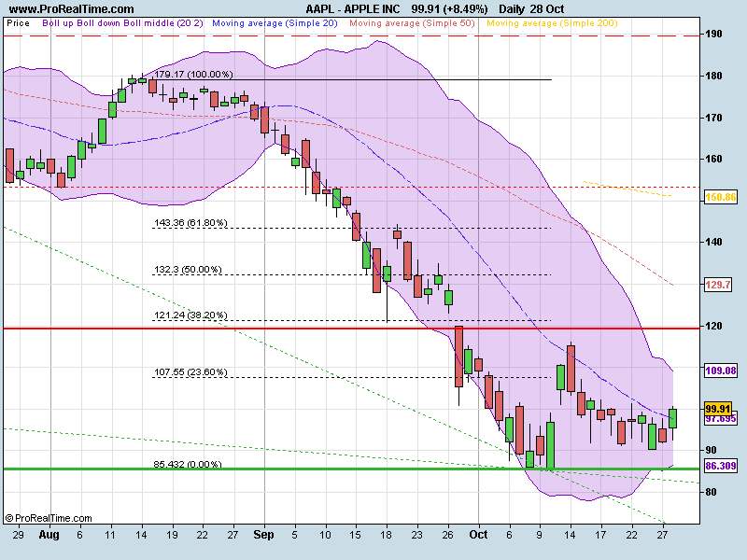747x560 pixels.
Task: Click the 190 price axis label
Action: pos(713,35)
